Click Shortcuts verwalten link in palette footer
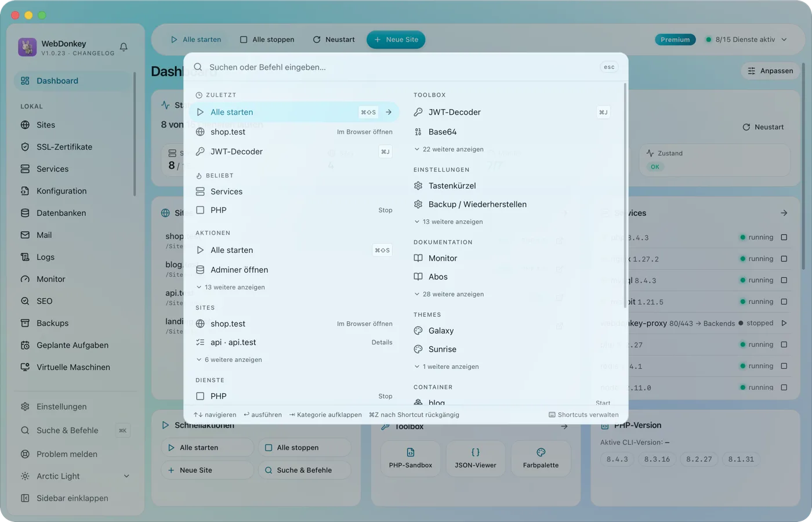 [583, 415]
